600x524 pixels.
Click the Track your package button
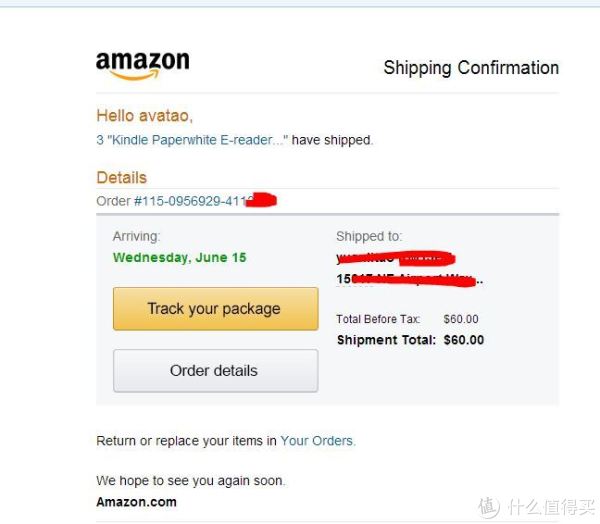coord(215,309)
